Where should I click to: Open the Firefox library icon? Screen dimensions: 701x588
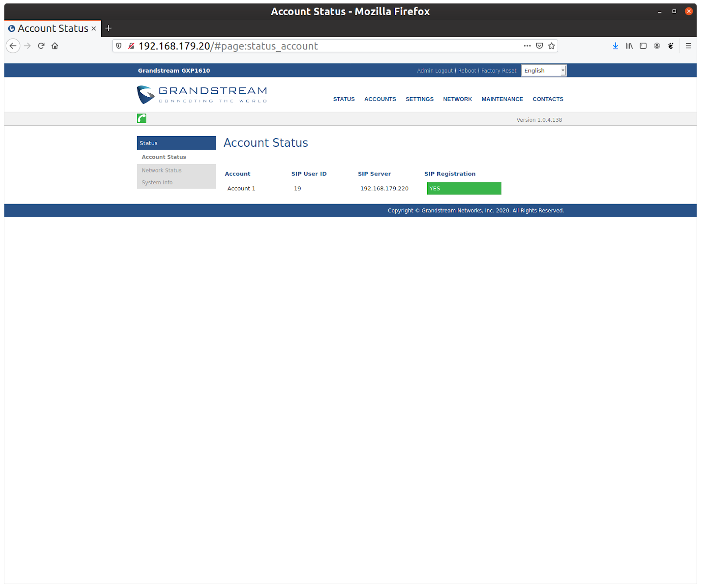click(x=629, y=46)
